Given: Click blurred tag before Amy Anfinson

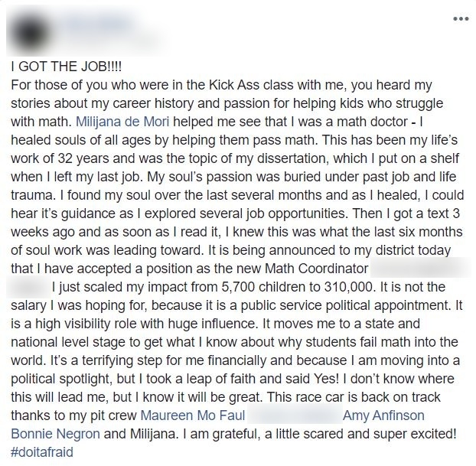Looking at the screenshot, I should click(x=293, y=415).
